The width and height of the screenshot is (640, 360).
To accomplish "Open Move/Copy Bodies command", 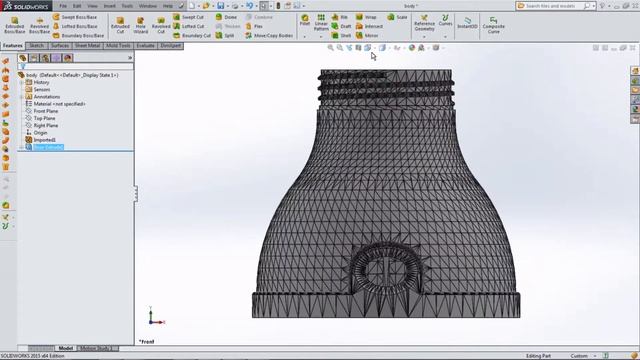I will [x=269, y=36].
